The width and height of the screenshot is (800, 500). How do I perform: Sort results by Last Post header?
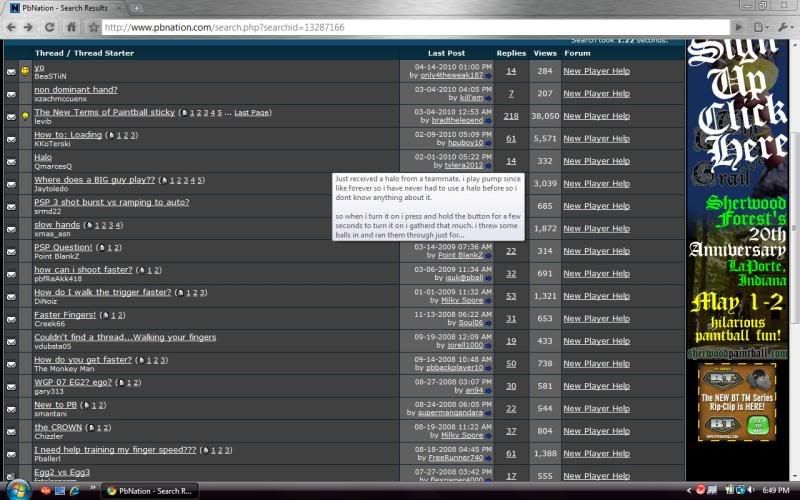coord(446,53)
